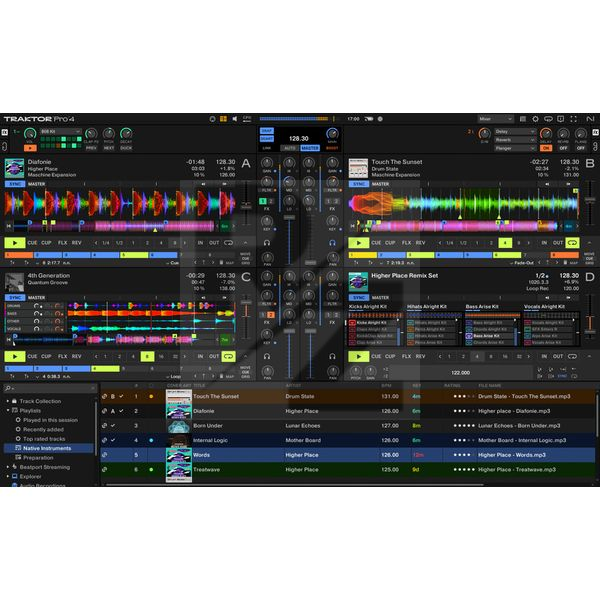Turn off the active loop on Deck C
The width and height of the screenshot is (600, 600).
pos(228,356)
